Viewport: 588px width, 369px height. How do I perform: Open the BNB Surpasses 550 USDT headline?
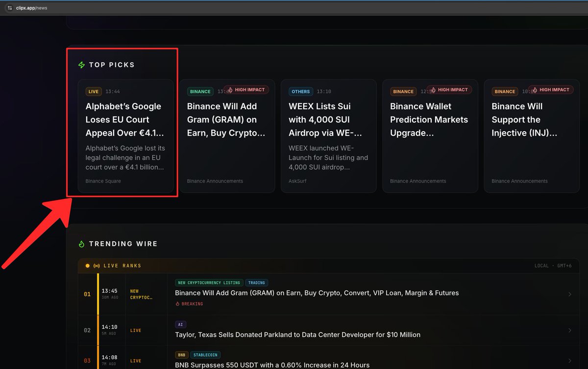coord(272,365)
